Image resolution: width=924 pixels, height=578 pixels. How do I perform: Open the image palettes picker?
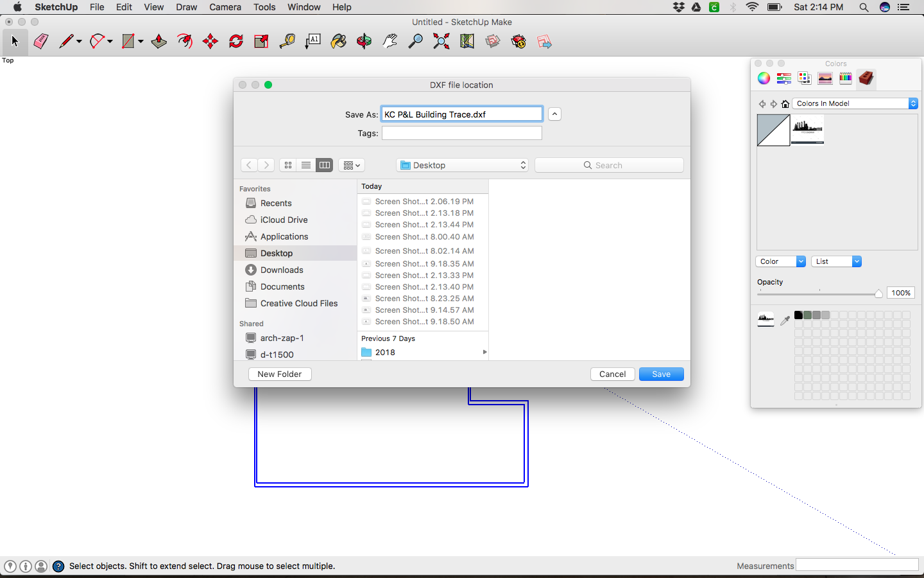pos(825,78)
